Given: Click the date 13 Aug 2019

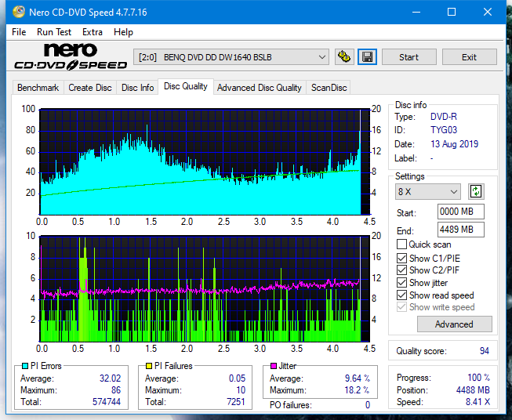Looking at the screenshot, I should point(454,144).
